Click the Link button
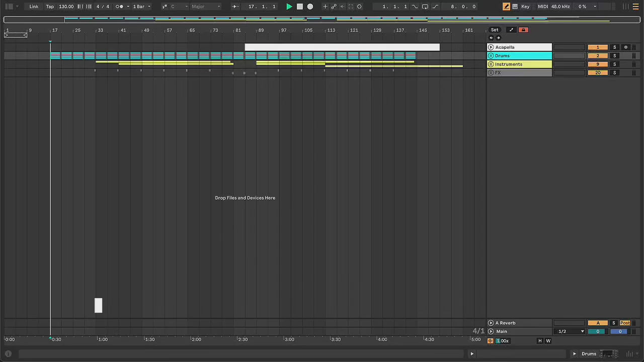The height and width of the screenshot is (362, 644). pos(34,7)
